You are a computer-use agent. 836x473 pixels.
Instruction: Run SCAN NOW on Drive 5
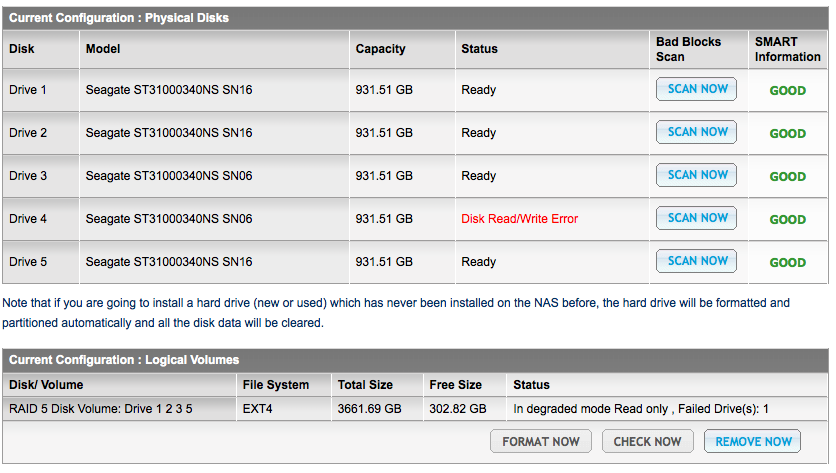(697, 261)
